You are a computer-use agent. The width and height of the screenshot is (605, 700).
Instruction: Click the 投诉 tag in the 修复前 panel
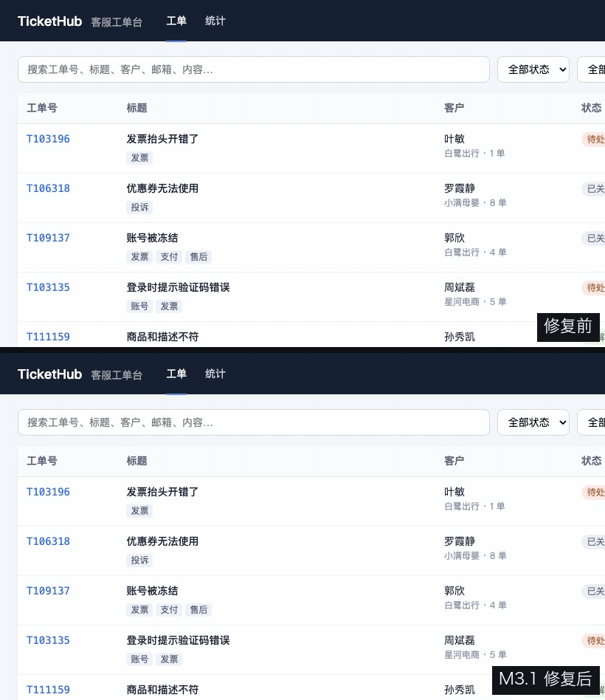pos(139,207)
